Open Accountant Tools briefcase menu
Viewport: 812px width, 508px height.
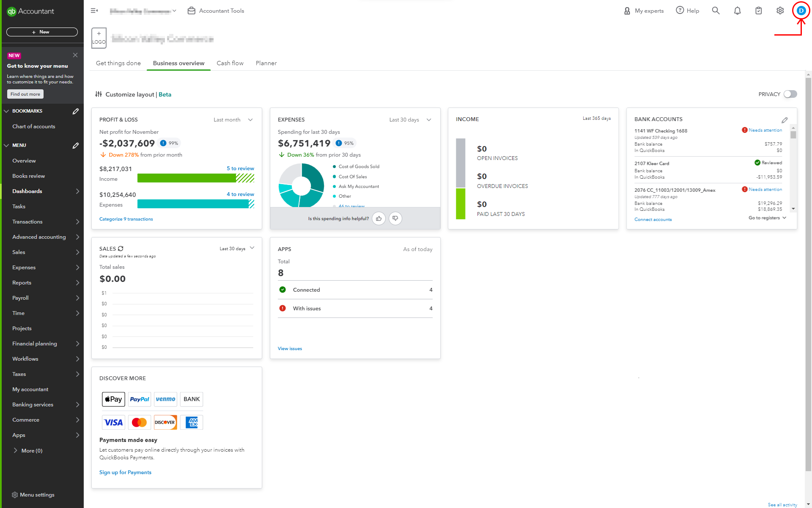(216, 11)
